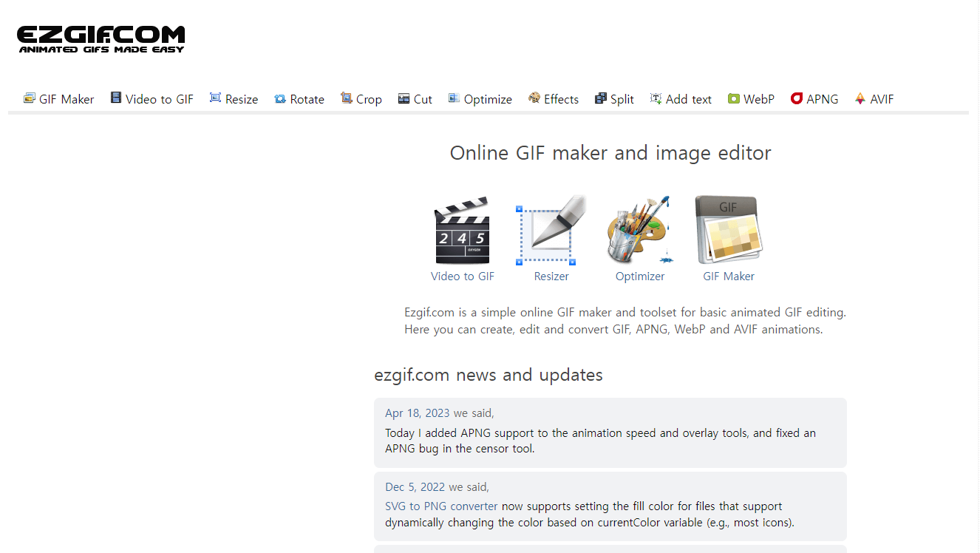This screenshot has height=553, width=980.
Task: Click the Cut clapperboard menu icon
Action: [x=404, y=98]
